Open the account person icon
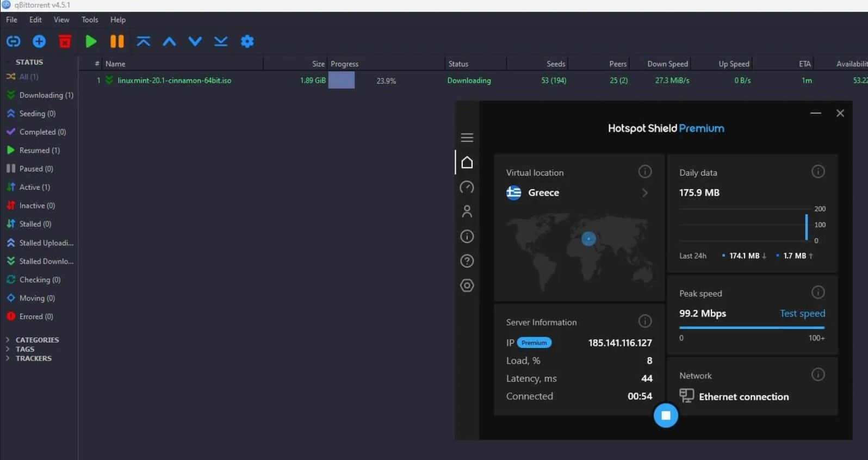The height and width of the screenshot is (460, 868). [467, 212]
